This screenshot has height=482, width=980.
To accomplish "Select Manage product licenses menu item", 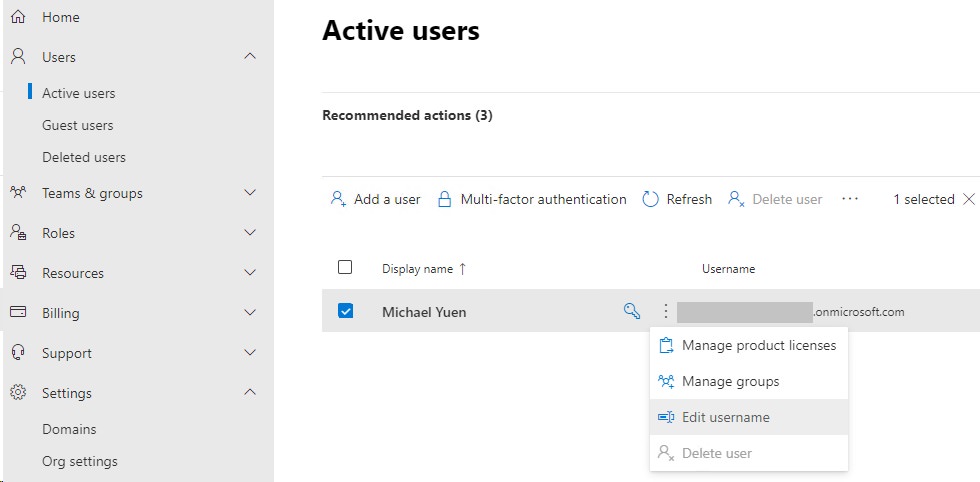I will [758, 345].
